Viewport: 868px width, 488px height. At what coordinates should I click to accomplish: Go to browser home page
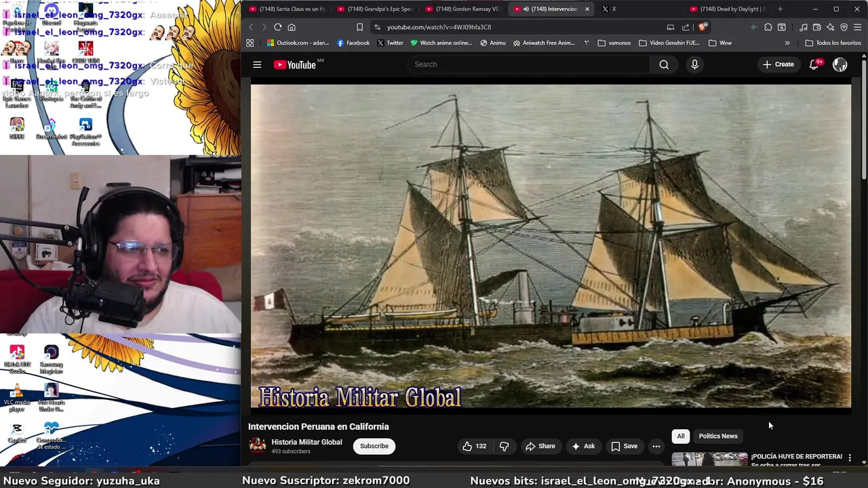292,27
